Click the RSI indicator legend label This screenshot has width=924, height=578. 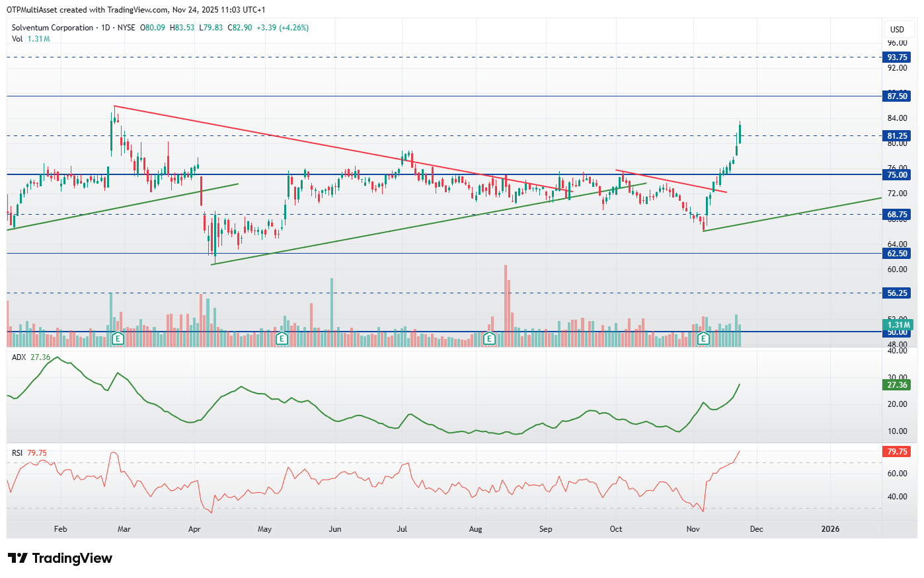(17, 453)
